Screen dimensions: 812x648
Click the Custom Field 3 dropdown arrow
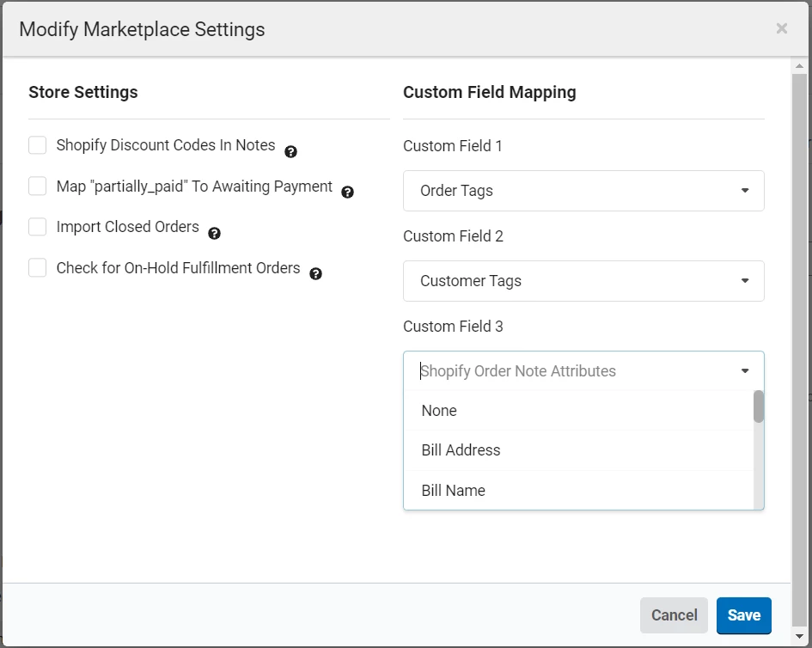coord(745,371)
